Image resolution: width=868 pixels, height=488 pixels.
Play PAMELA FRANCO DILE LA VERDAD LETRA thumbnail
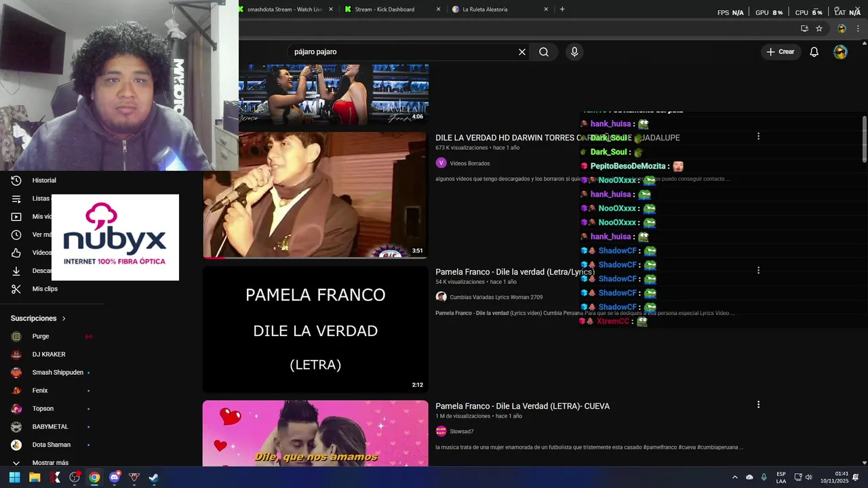pyautogui.click(x=315, y=329)
